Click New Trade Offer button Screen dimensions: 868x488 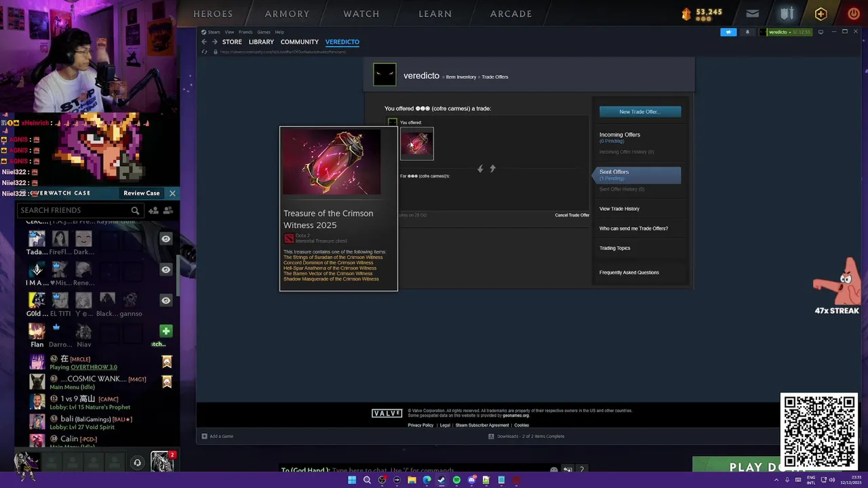point(640,112)
